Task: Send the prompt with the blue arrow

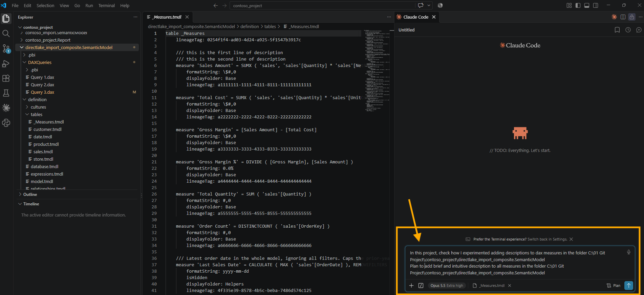Action: [x=629, y=286]
